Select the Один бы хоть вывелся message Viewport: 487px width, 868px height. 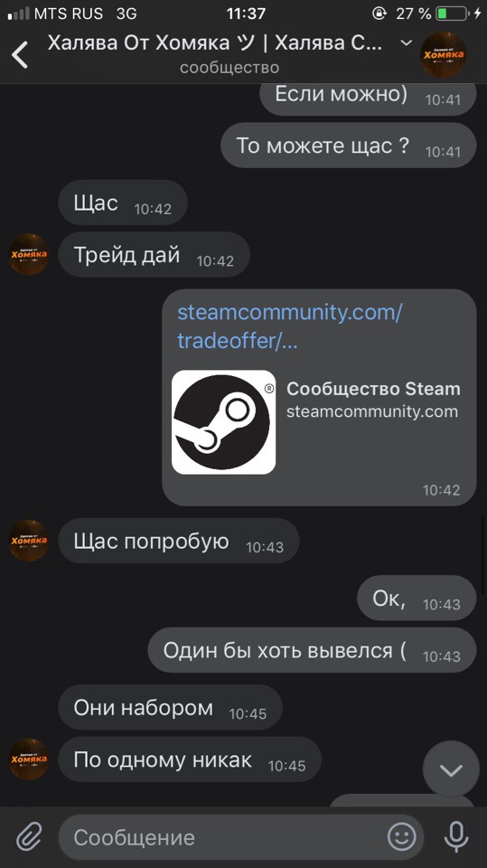312,650
